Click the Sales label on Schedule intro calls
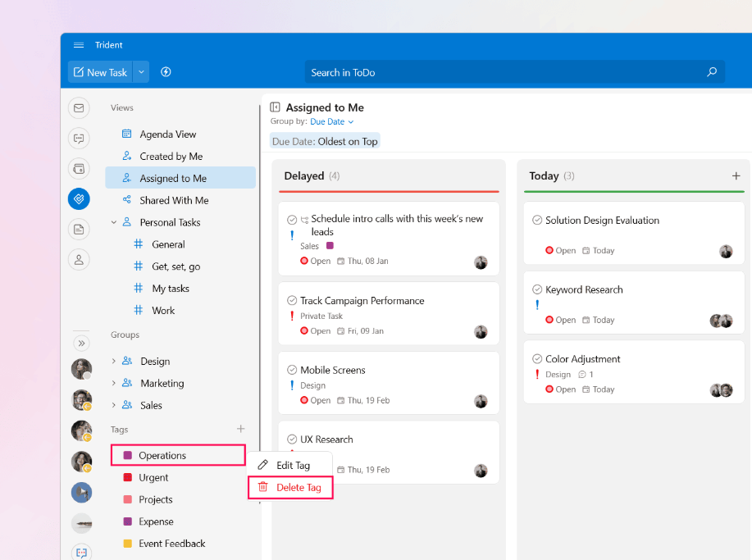The height and width of the screenshot is (560, 752). pos(309,246)
